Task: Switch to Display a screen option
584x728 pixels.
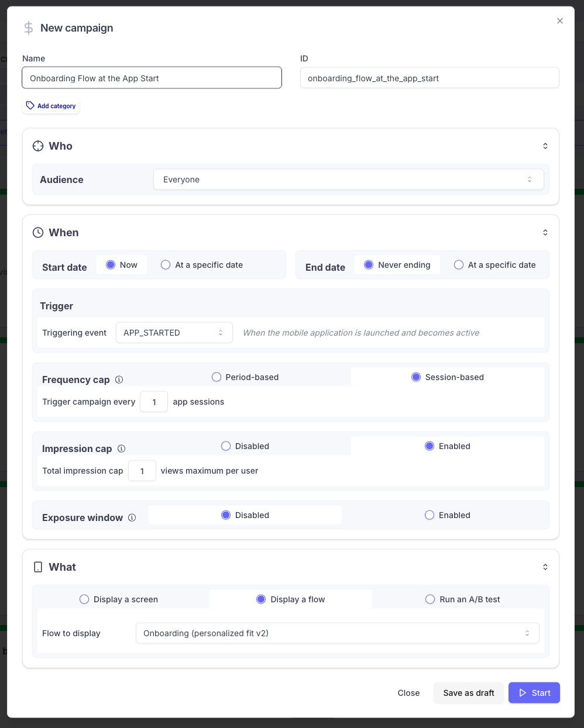Action: tap(119, 599)
